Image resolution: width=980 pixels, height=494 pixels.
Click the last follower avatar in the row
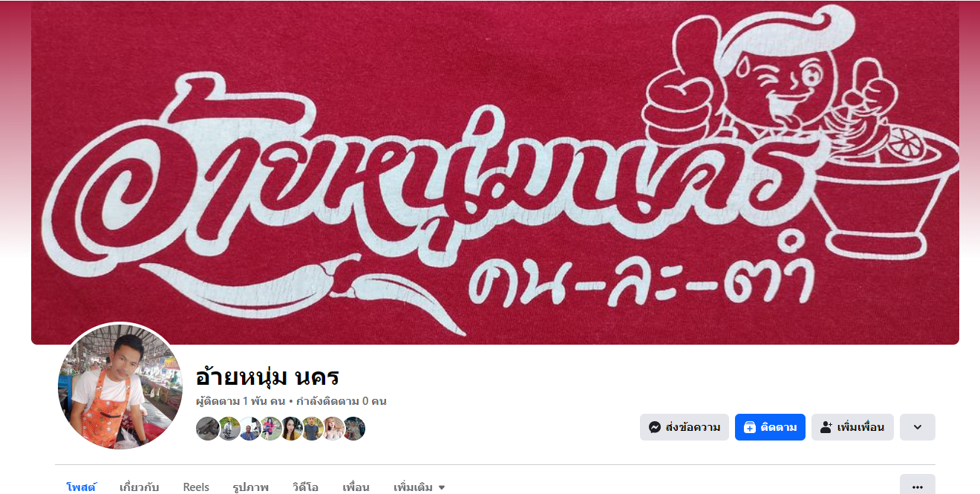click(x=354, y=429)
